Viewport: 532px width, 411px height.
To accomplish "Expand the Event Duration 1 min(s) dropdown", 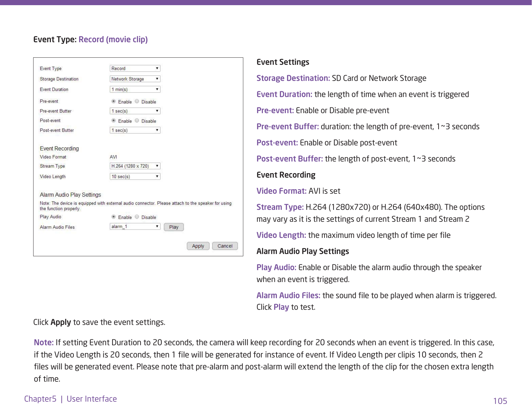I will [135, 89].
